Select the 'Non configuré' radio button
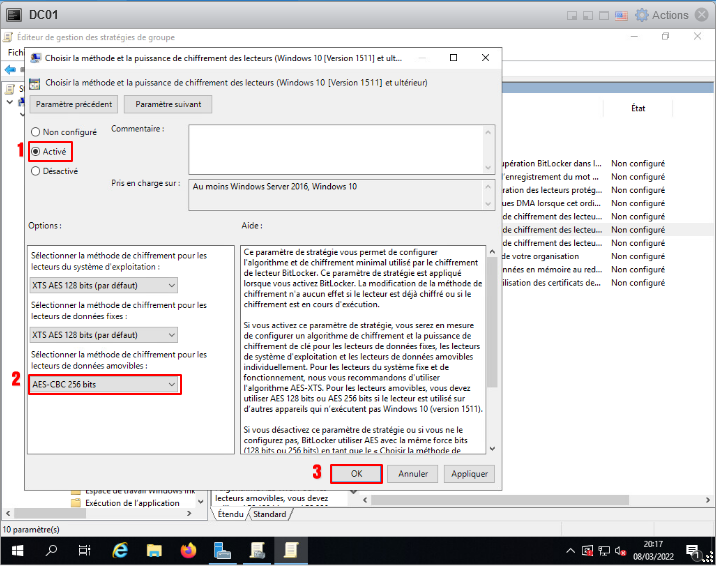716x566 pixels. coord(37,132)
